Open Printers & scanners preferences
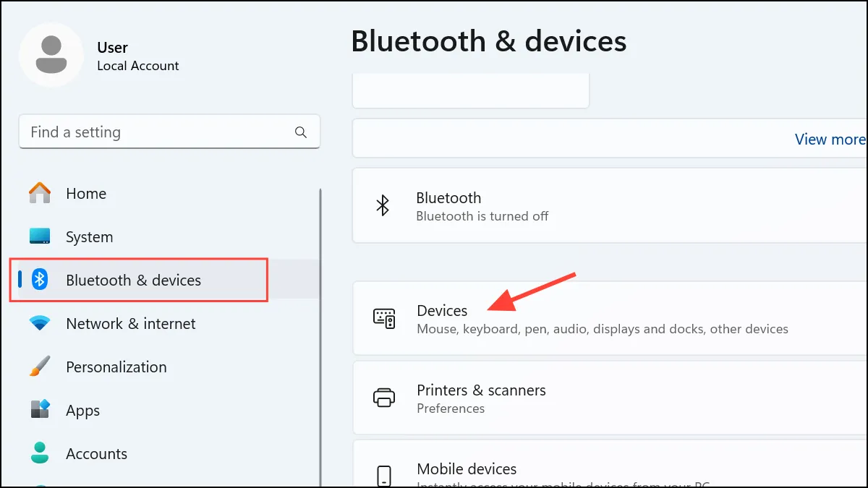This screenshot has height=488, width=868. click(x=610, y=398)
